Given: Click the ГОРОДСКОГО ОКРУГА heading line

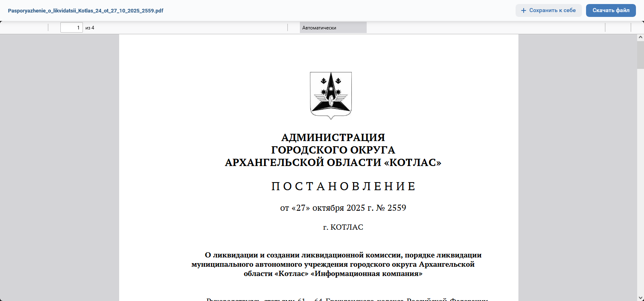Looking at the screenshot, I should coord(333,150).
